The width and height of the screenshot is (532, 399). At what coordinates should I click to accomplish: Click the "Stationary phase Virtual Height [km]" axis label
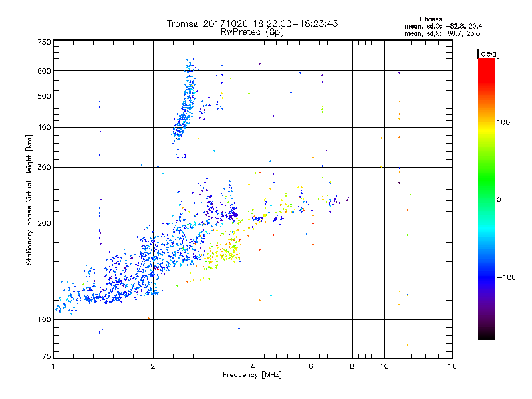pos(29,199)
